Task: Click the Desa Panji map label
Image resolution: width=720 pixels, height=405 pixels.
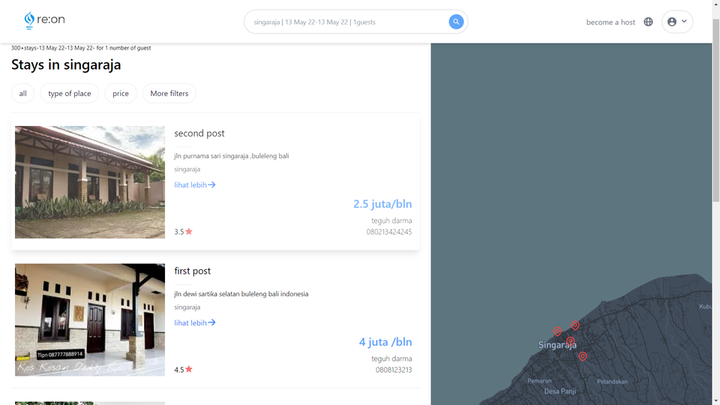Action: point(560,391)
